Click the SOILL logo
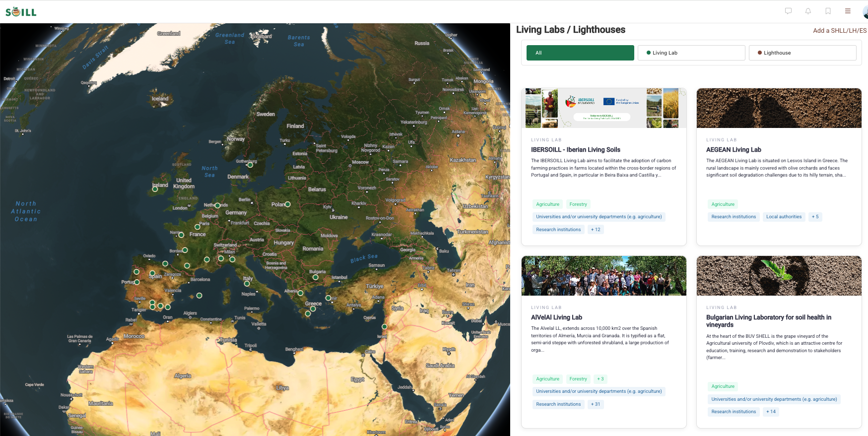This screenshot has height=436, width=868. coord(21,12)
